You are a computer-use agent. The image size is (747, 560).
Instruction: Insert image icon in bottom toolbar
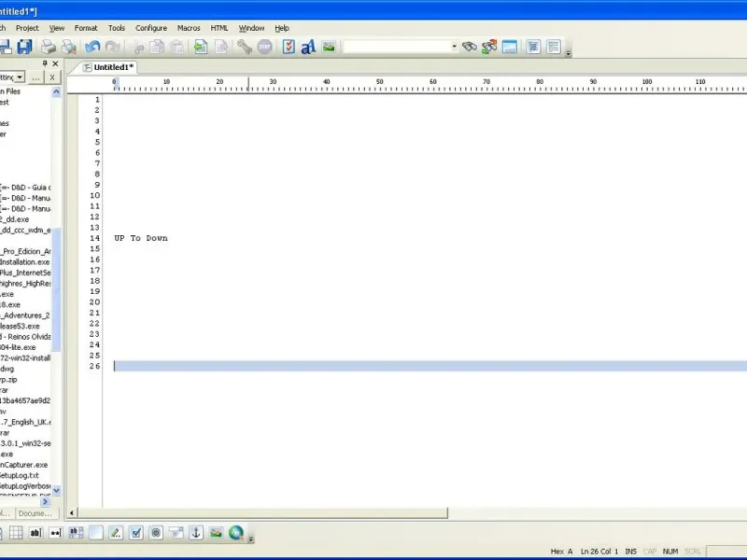216,532
